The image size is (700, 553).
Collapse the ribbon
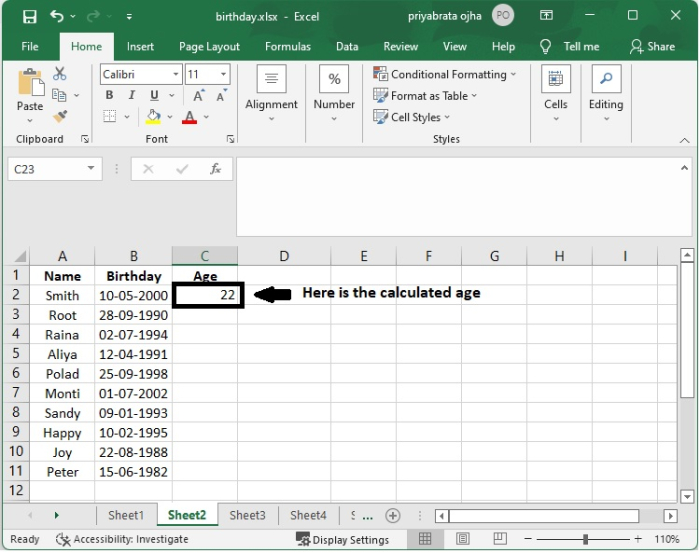pyautogui.click(x=684, y=141)
